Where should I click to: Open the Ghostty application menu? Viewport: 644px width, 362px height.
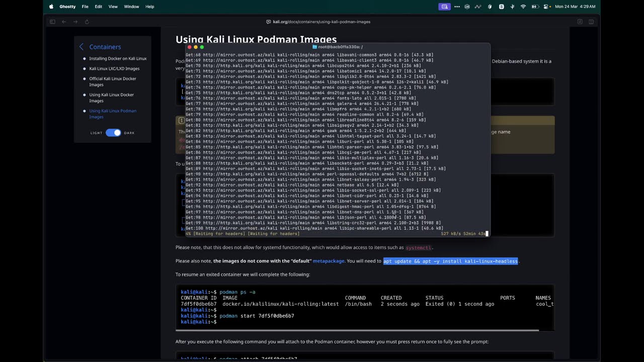[67, 7]
